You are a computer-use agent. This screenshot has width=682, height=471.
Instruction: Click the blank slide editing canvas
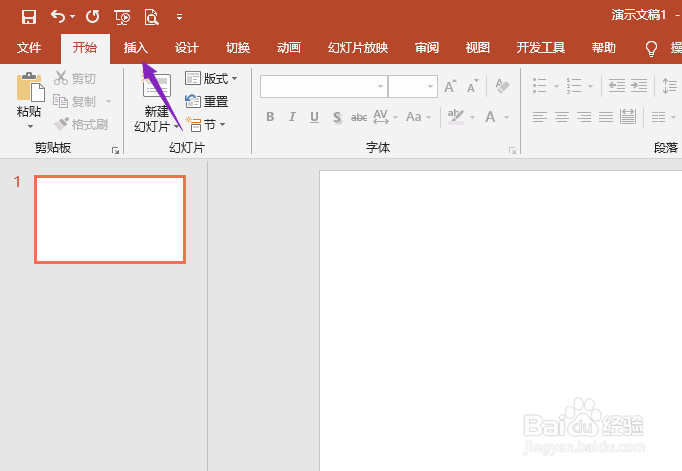pyautogui.click(x=501, y=321)
